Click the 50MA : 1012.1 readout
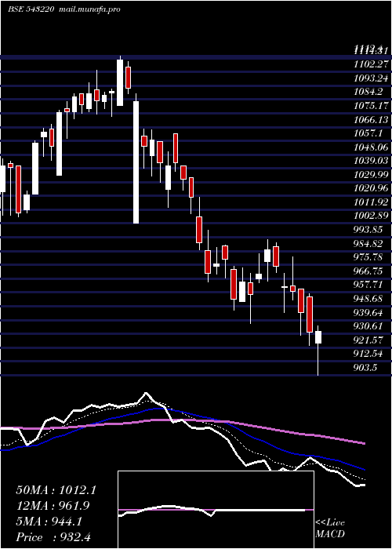 [56, 490]
